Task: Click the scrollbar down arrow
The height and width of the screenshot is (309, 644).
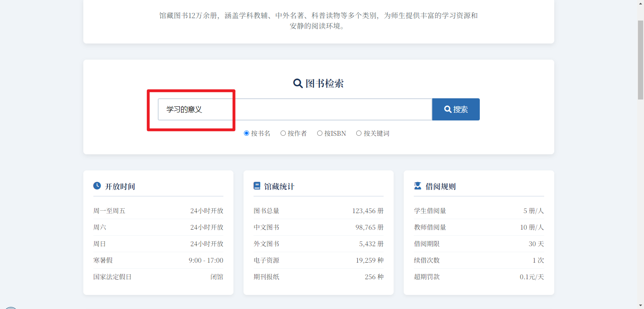Action: coord(640,305)
